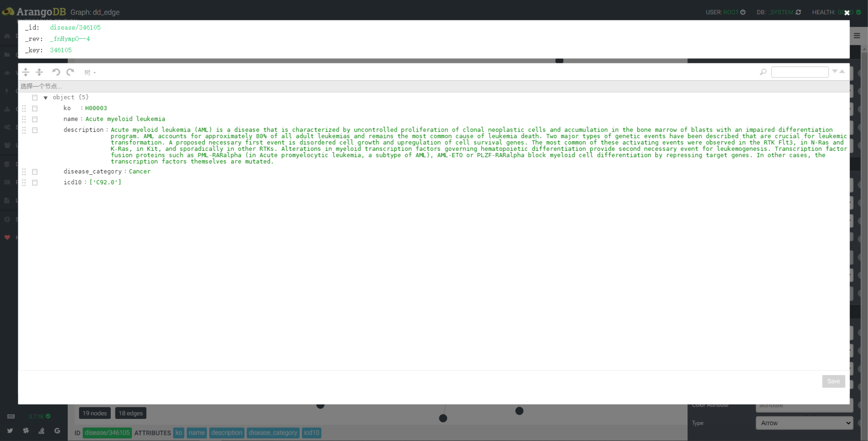Click the Twitter icon in sidebar footer
Viewport: 868px width, 441px height.
10,430
